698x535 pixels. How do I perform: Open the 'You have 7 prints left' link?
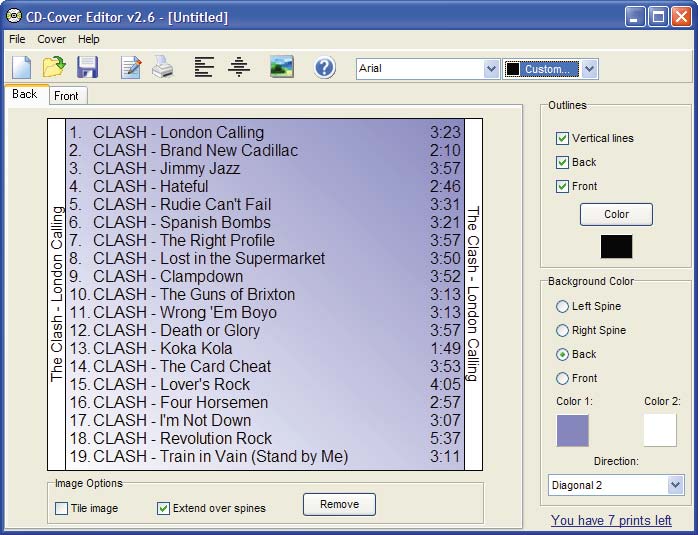click(611, 520)
